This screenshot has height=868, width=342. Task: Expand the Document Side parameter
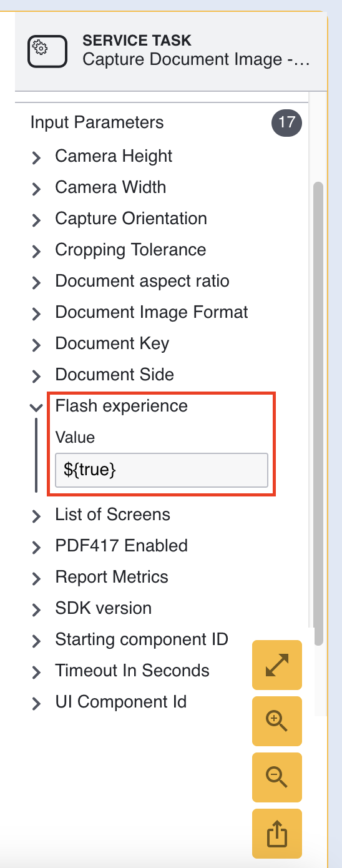(x=115, y=375)
